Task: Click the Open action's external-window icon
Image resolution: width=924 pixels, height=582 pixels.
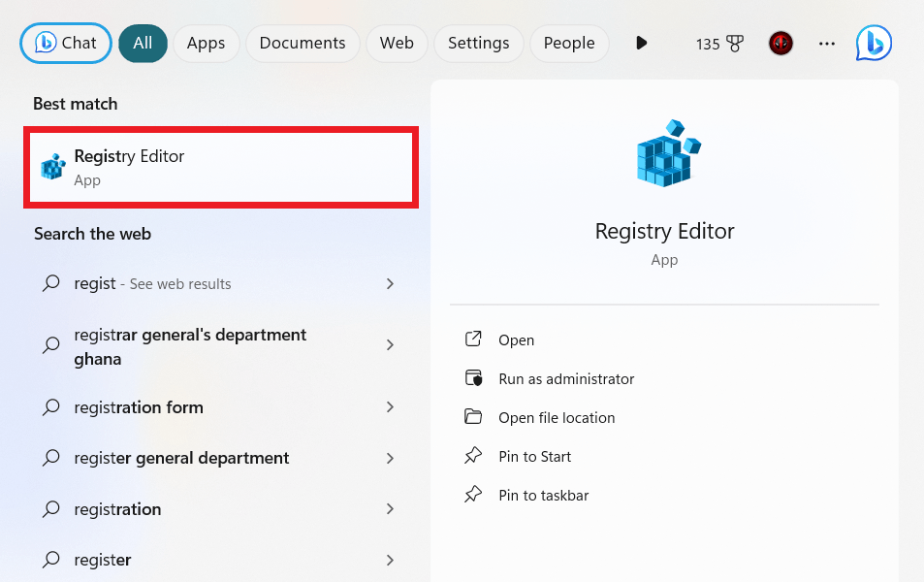Action: [473, 339]
